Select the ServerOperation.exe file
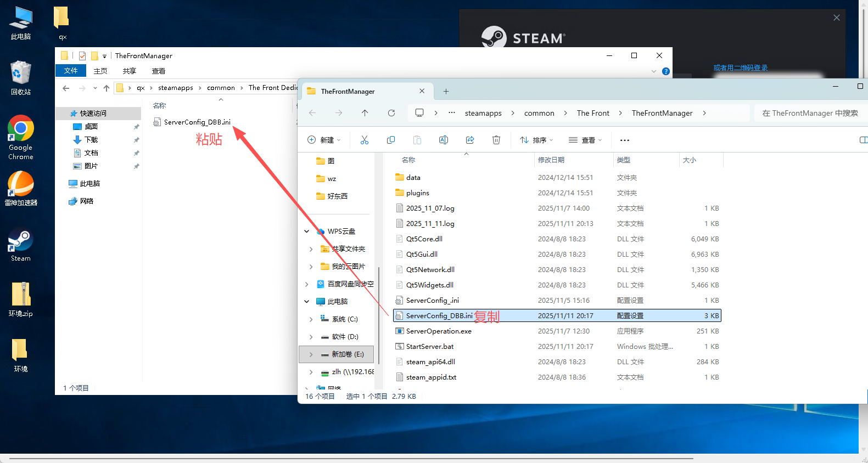This screenshot has height=463, width=868. pyautogui.click(x=439, y=331)
